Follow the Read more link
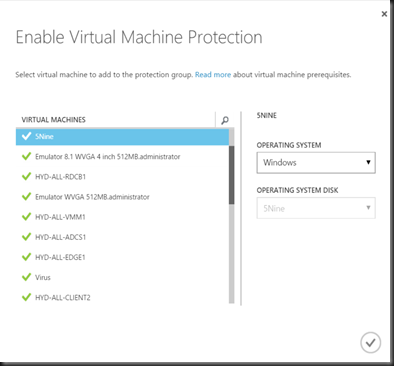The image size is (394, 366). tap(213, 75)
